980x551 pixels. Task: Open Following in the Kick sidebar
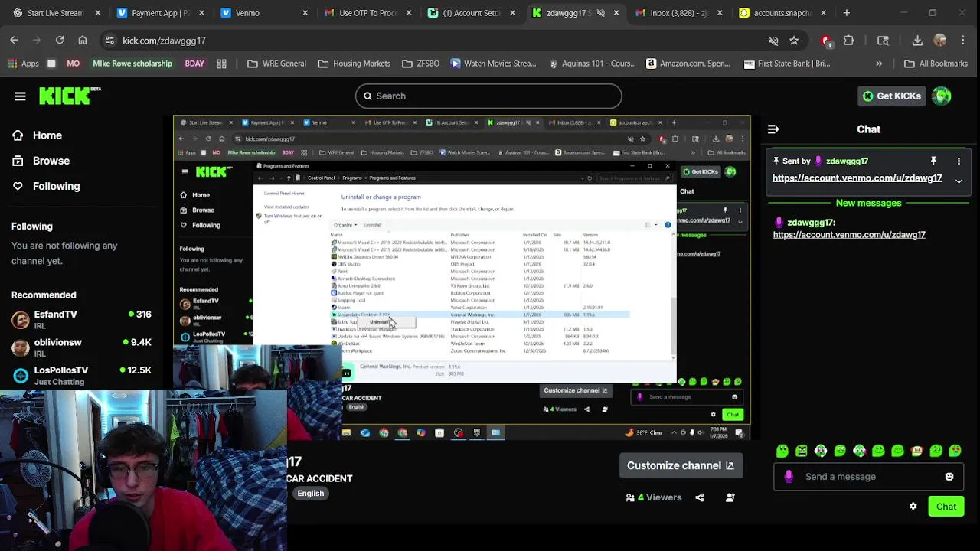click(56, 186)
